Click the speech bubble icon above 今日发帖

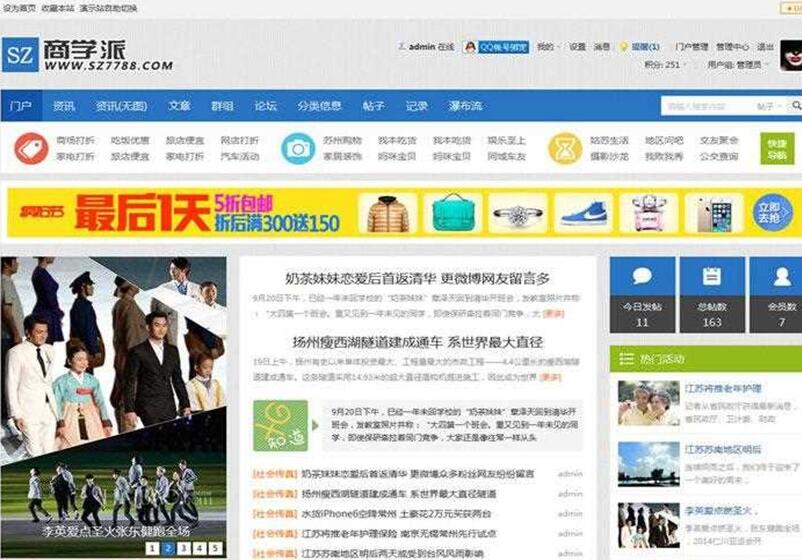click(642, 277)
